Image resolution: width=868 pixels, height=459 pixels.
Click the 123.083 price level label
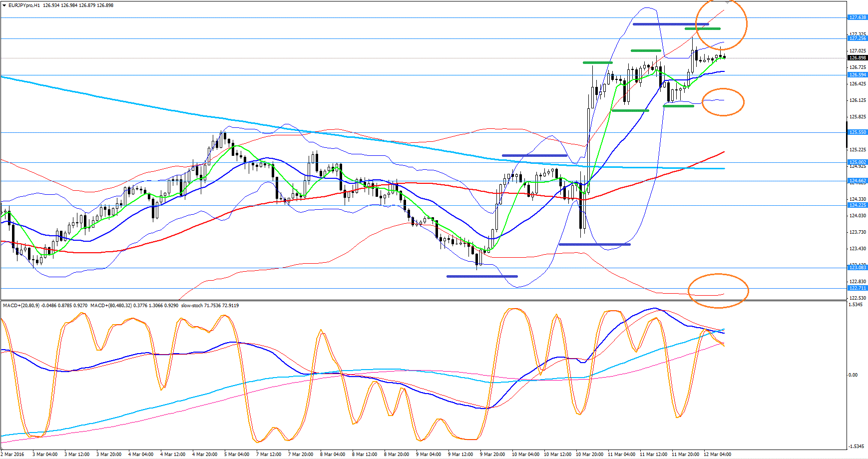pyautogui.click(x=858, y=268)
